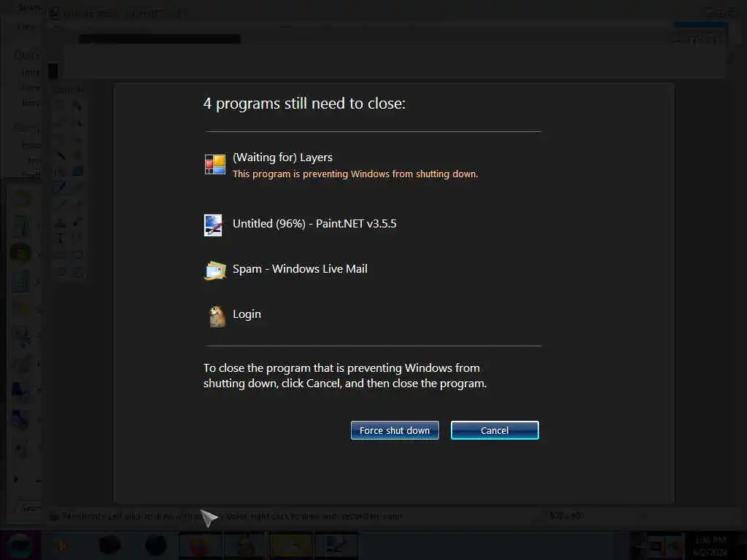Click "This program is preventing Windows" warning text

tap(355, 174)
